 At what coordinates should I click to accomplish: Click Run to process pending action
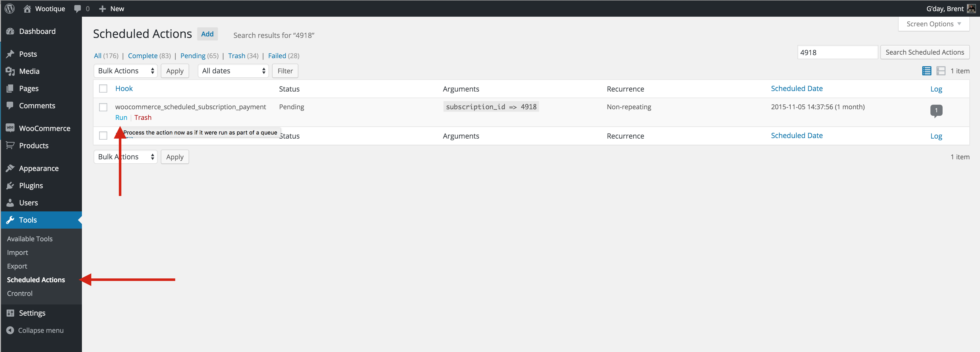121,118
